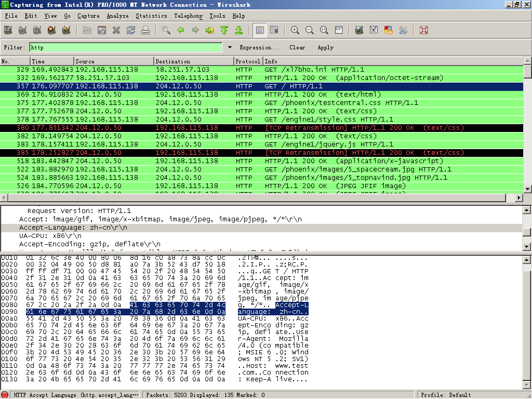The width and height of the screenshot is (532, 399).
Task: Expand the filter history dropdown arrow
Action: [x=230, y=47]
